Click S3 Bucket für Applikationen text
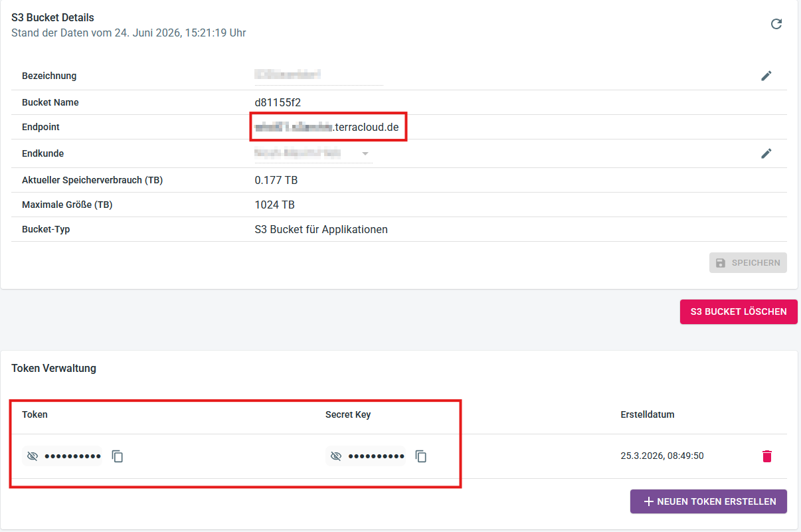The height and width of the screenshot is (532, 801). (x=321, y=229)
